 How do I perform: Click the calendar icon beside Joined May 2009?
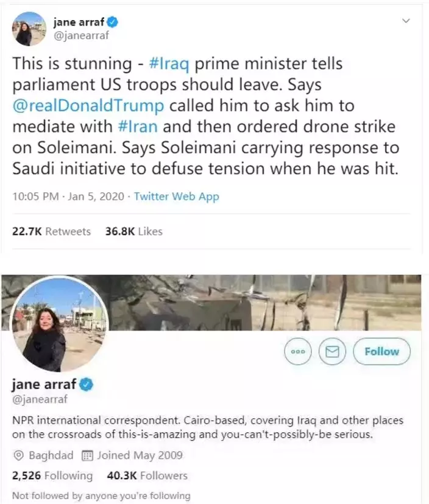(x=87, y=455)
